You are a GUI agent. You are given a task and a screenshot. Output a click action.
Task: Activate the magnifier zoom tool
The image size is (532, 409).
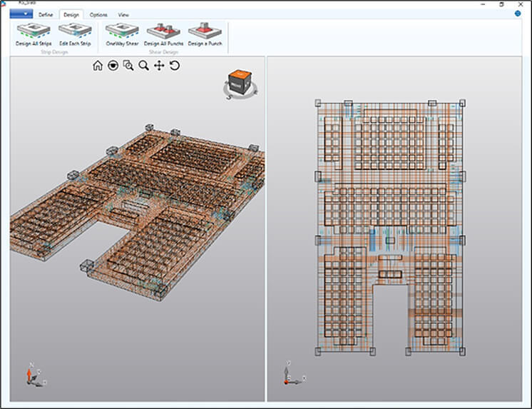pyautogui.click(x=143, y=66)
